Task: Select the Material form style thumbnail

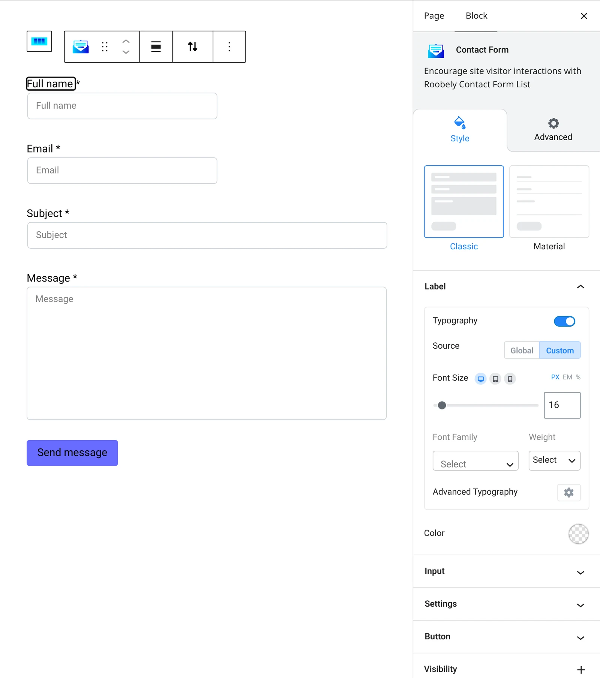Action: click(x=549, y=202)
